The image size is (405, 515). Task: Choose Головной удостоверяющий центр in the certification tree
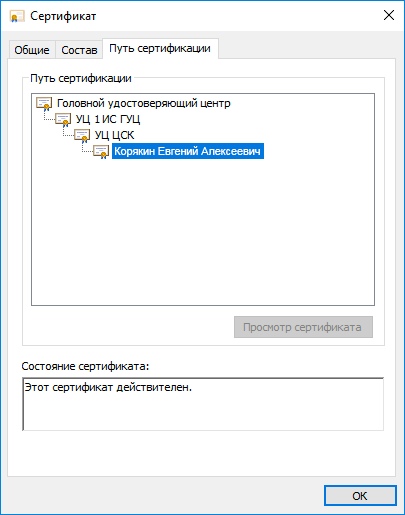click(144, 103)
